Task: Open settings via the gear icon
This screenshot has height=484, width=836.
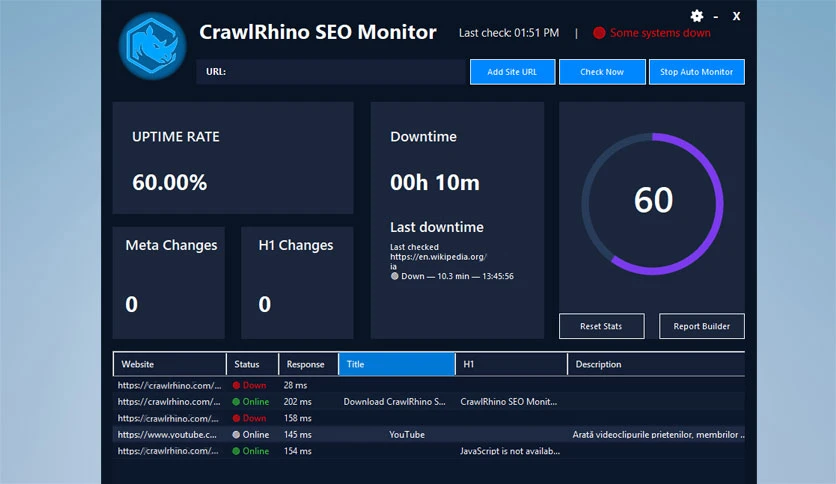Action: tap(696, 16)
